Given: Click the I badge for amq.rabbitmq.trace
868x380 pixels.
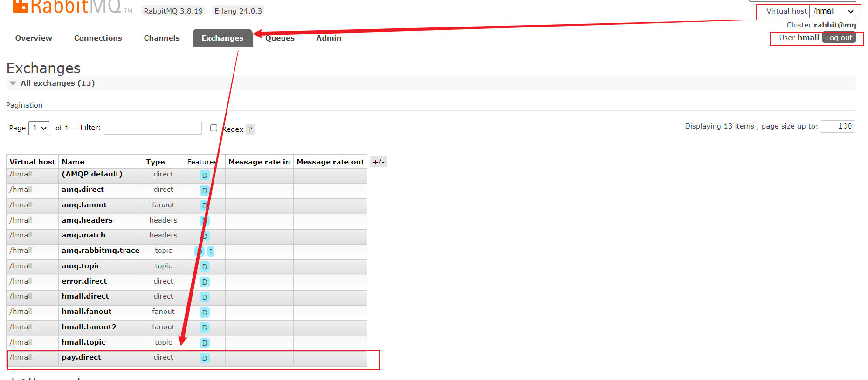Looking at the screenshot, I should [211, 251].
